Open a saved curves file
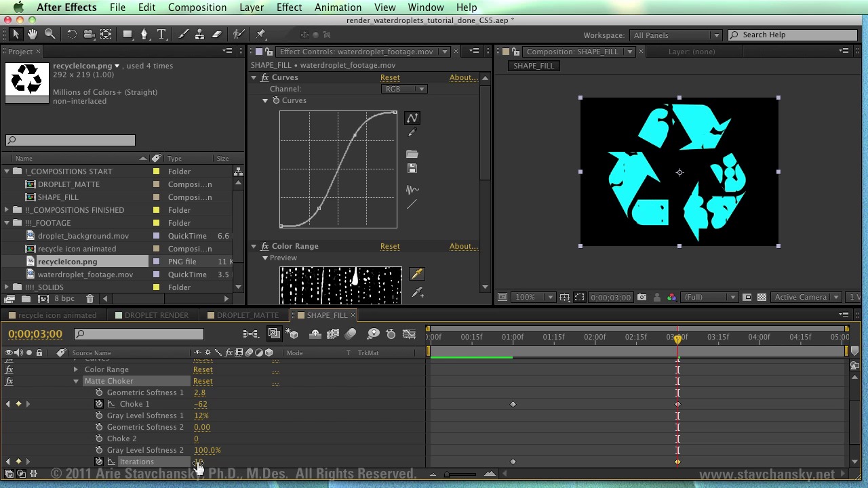This screenshot has height=488, width=868. 412,155
